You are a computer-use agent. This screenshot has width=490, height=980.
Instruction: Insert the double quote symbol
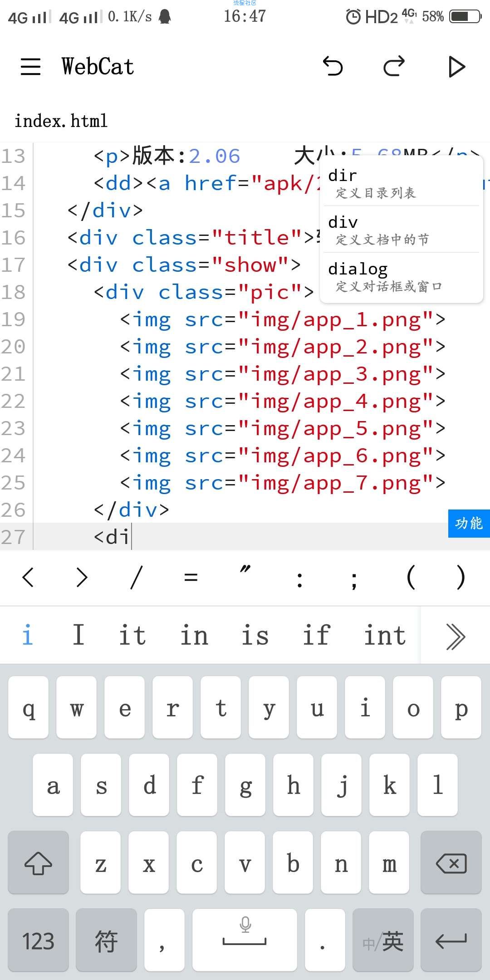pos(245,569)
